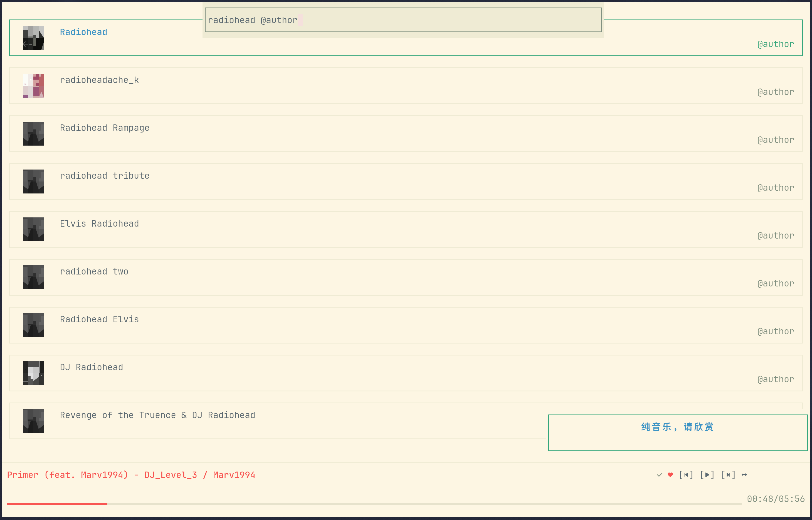The height and width of the screenshot is (520, 812).
Task: Toggle the red heart favorite icon
Action: 670,475
